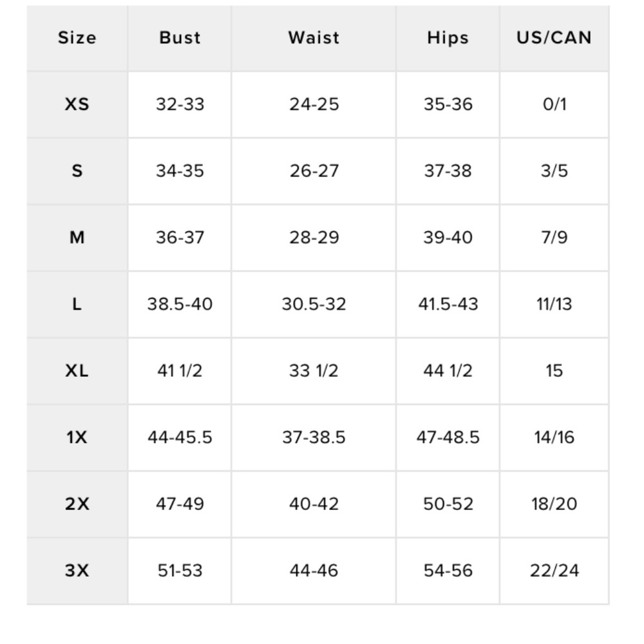
Task: Select the 1X size row label
Action: [77, 437]
